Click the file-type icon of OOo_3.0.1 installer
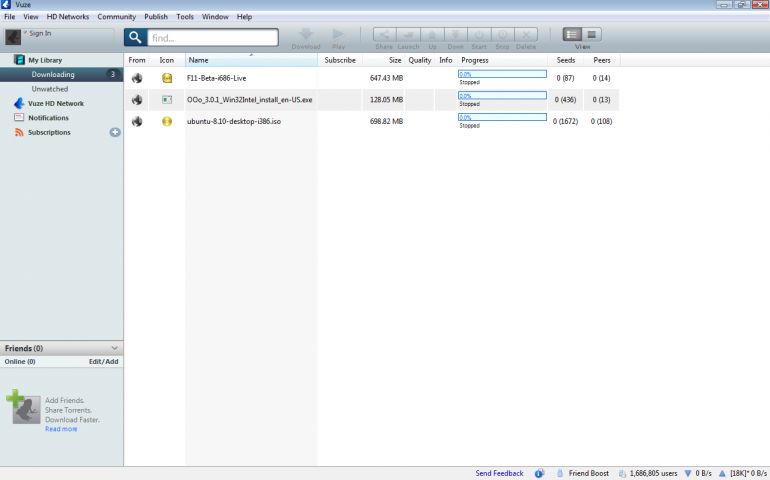The height and width of the screenshot is (480, 770). click(167, 100)
